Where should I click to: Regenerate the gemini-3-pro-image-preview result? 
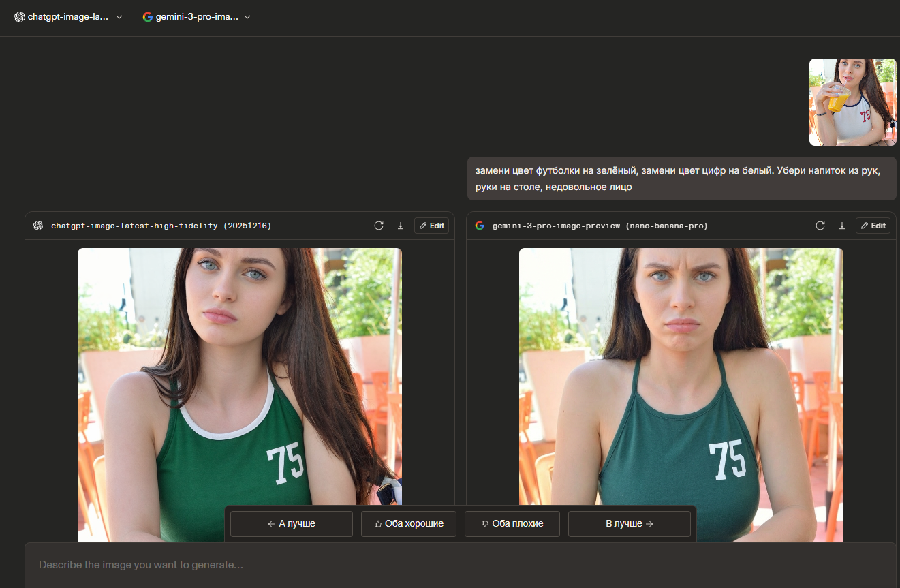click(820, 226)
